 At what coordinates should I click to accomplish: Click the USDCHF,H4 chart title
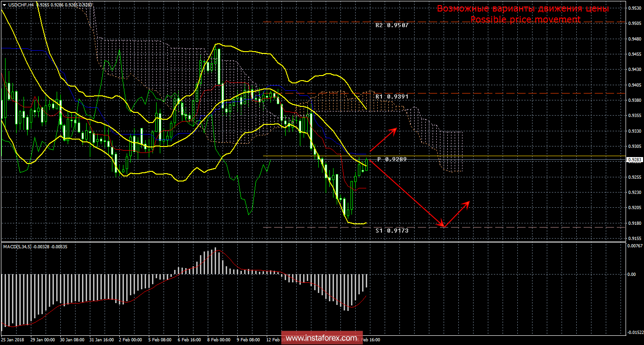pos(20,4)
